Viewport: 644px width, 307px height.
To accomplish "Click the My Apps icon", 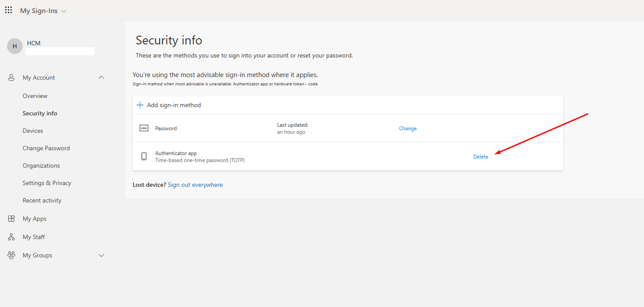I will pyautogui.click(x=12, y=219).
